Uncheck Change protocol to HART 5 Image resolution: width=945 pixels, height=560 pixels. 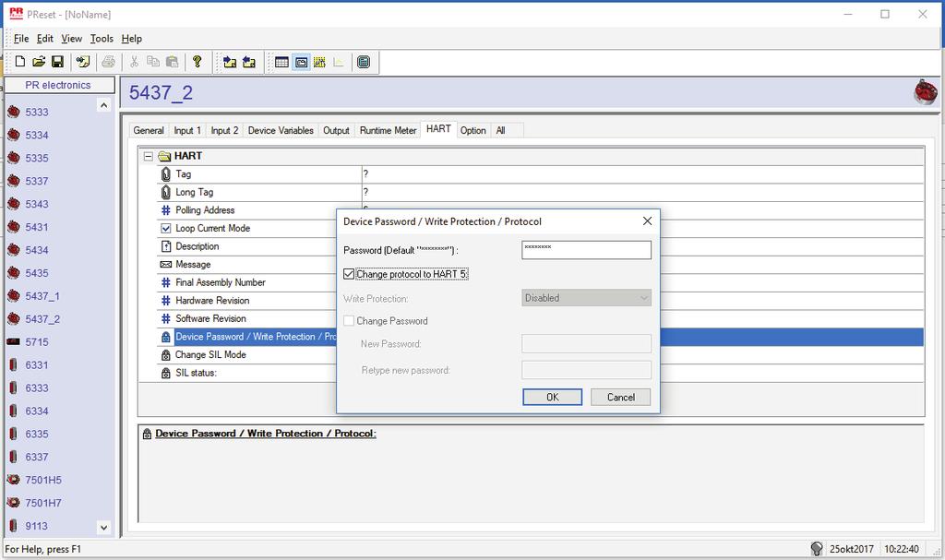pyautogui.click(x=348, y=274)
